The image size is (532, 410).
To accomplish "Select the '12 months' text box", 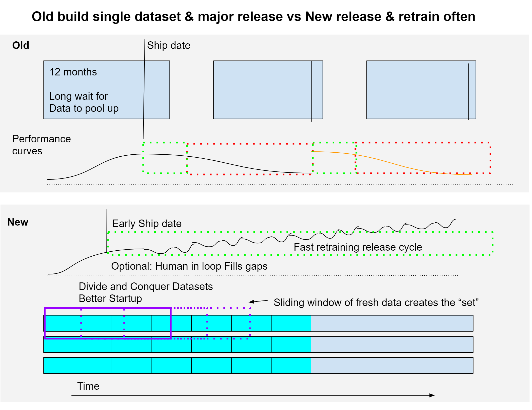I will point(73,72).
